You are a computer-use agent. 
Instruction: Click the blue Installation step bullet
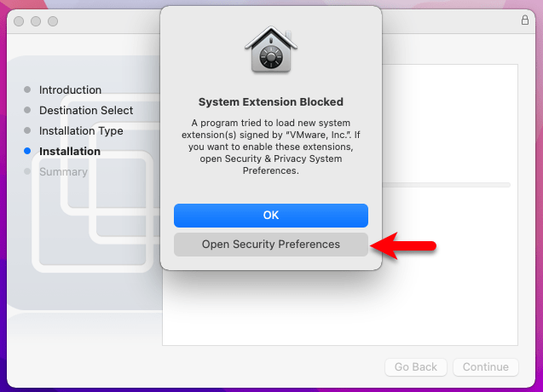tap(27, 151)
